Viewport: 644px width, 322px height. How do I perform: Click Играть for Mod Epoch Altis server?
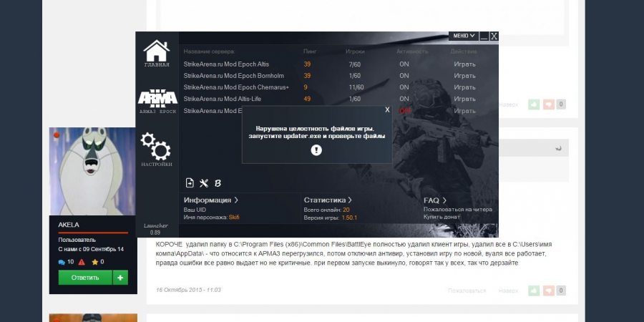coord(464,64)
